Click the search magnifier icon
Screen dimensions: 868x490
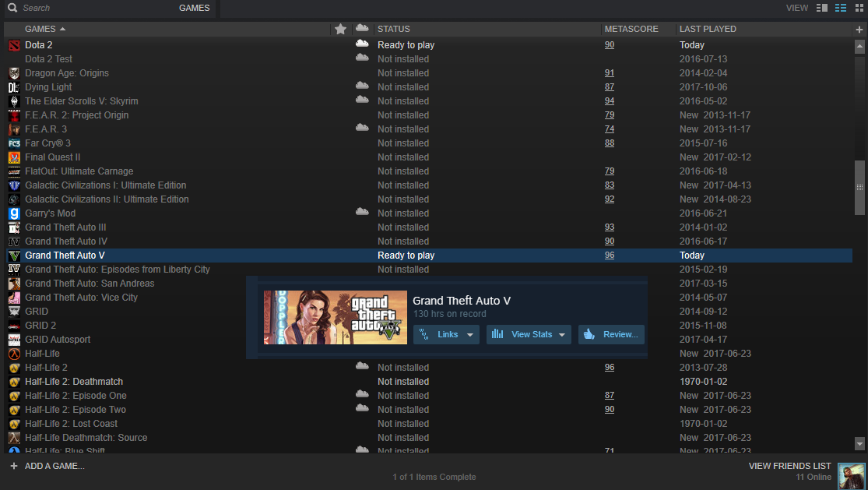[x=12, y=8]
